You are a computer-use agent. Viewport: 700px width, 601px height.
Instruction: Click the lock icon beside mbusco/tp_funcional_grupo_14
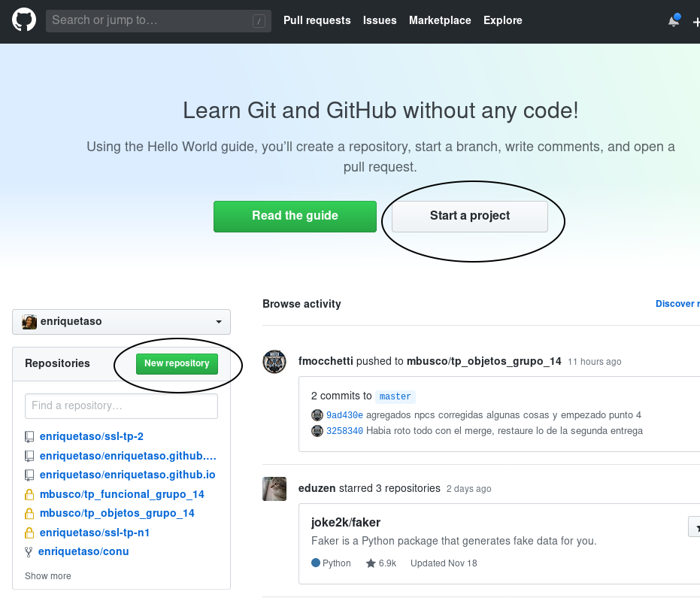coord(29,494)
